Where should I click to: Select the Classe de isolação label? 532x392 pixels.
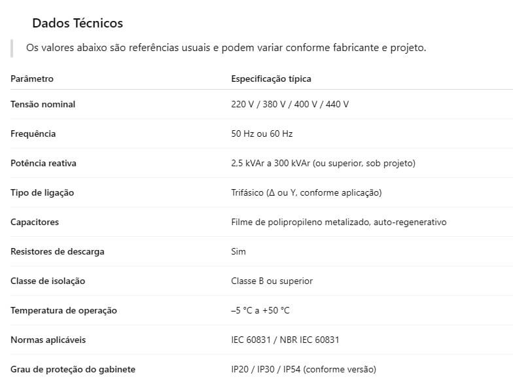48,281
